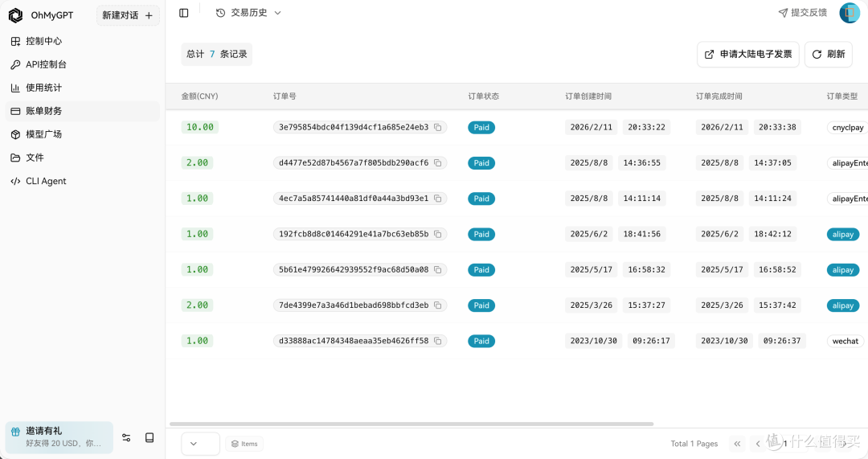Open the settings sliders icon

126,437
